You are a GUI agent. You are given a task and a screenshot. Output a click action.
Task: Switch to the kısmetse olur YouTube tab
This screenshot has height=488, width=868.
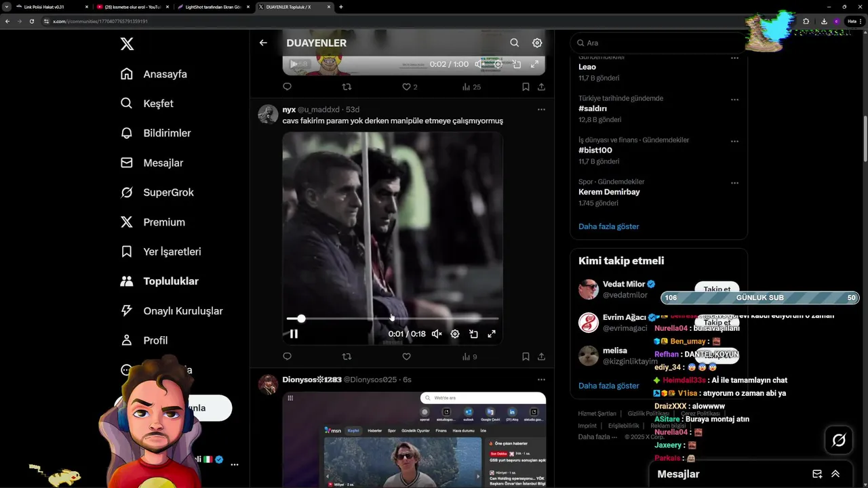coord(132,7)
